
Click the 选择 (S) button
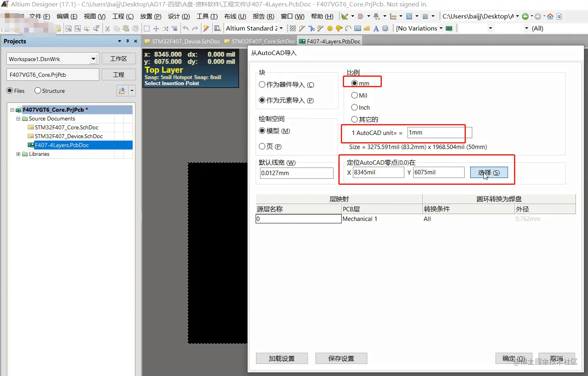point(489,172)
